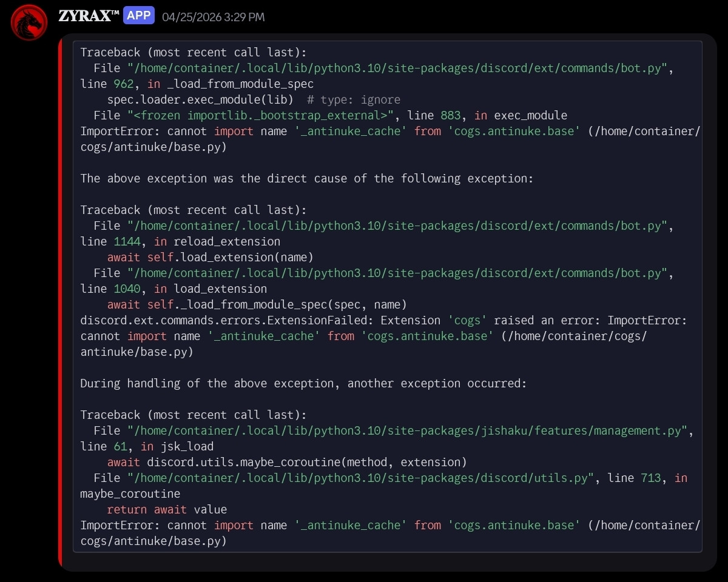Select the 'spec.loader.exec_module(lib)' code line
Image resolution: width=728 pixels, height=582 pixels.
(200, 99)
